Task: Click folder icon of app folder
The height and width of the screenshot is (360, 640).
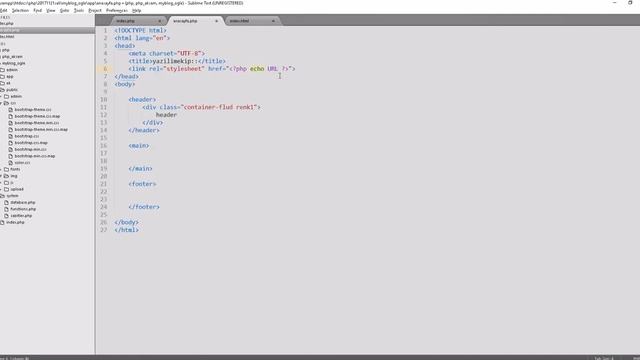Action: [x=2, y=76]
